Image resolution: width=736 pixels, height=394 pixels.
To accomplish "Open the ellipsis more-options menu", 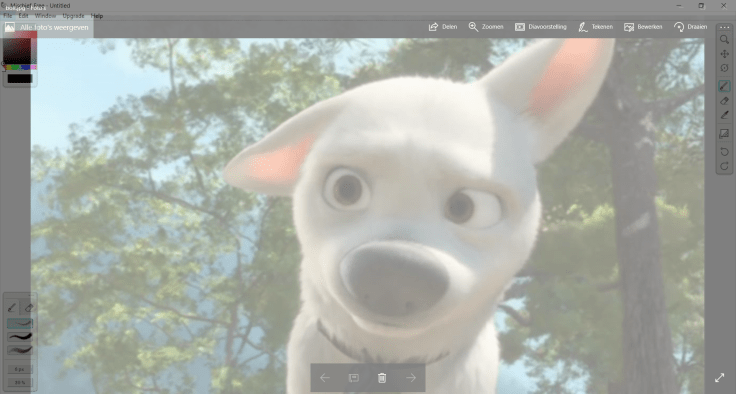I will tap(724, 27).
